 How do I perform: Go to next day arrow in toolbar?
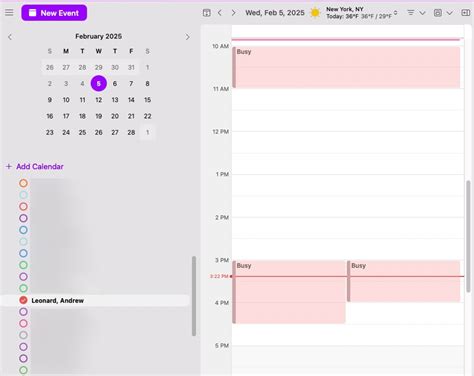click(233, 13)
